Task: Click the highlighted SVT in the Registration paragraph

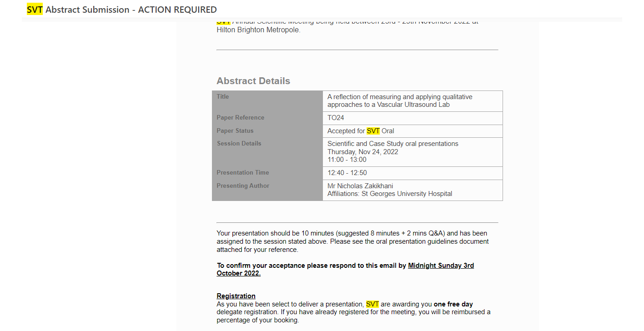Action: tap(372, 304)
